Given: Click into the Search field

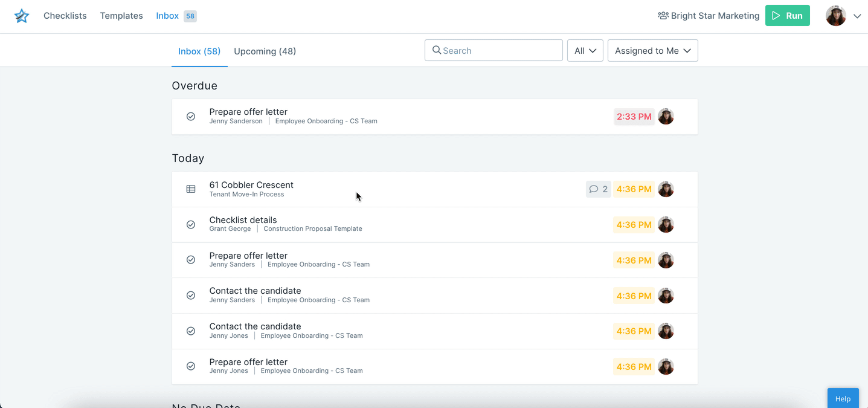Looking at the screenshot, I should click(x=493, y=51).
